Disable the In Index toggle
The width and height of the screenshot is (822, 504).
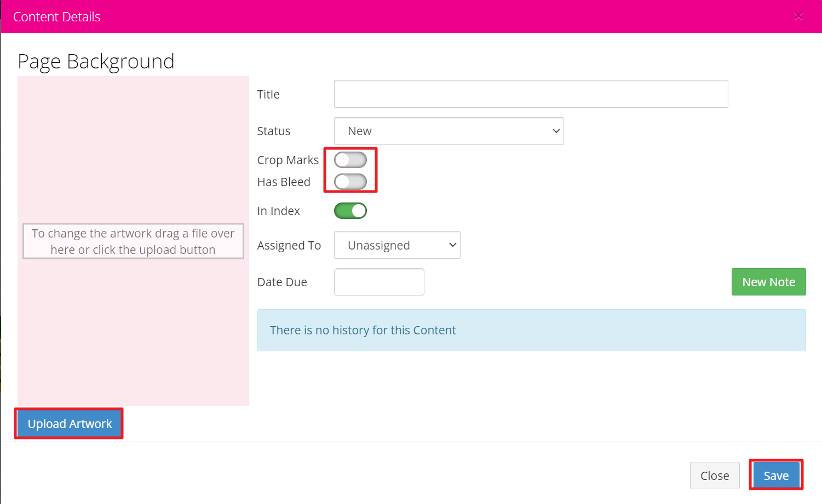(x=350, y=211)
